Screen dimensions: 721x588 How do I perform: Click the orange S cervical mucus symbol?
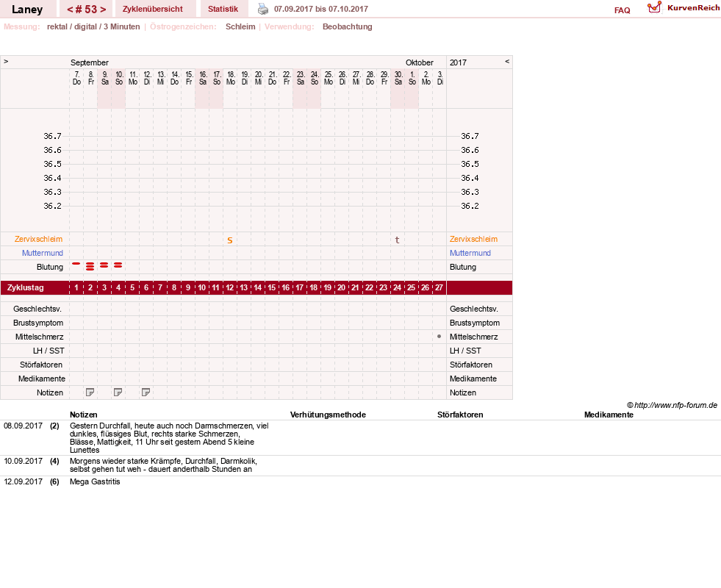click(230, 240)
